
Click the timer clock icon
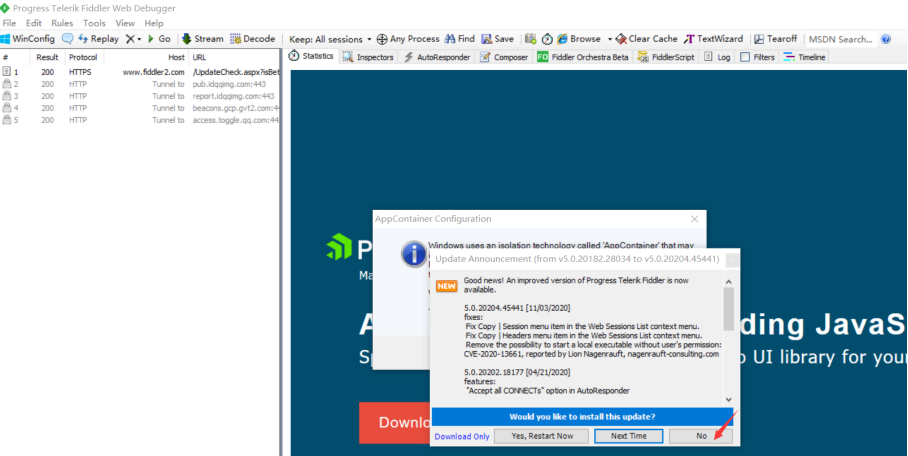[x=547, y=39]
